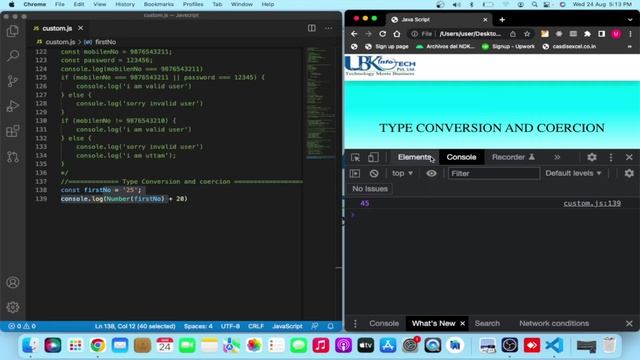Viewport: 640px width, 360px height.
Task: Open the Archivos del NDK bookmark
Action: pos(445,47)
